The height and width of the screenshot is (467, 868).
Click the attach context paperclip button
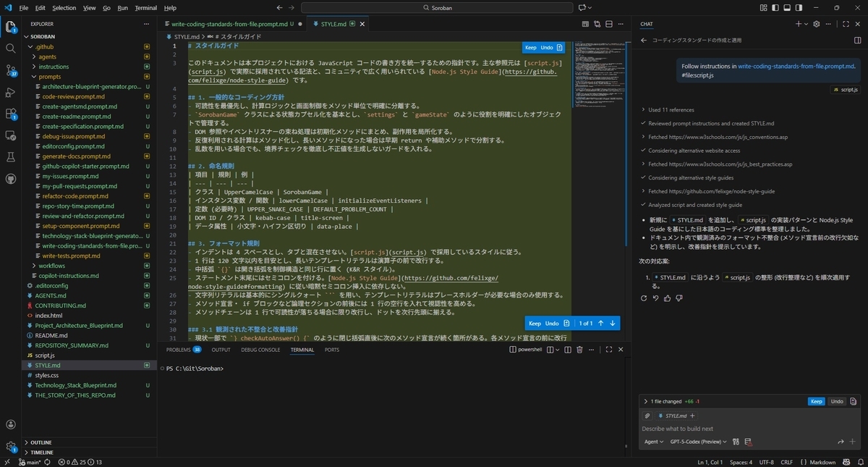coord(647,416)
